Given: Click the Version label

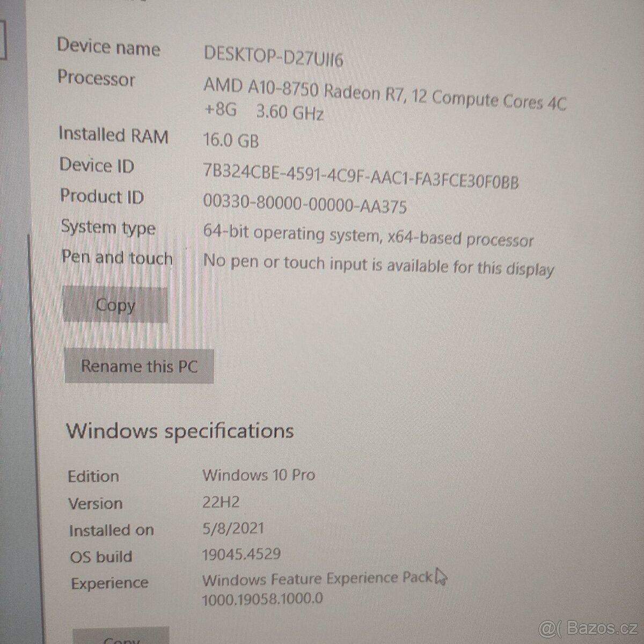Looking at the screenshot, I should pyautogui.click(x=96, y=503).
